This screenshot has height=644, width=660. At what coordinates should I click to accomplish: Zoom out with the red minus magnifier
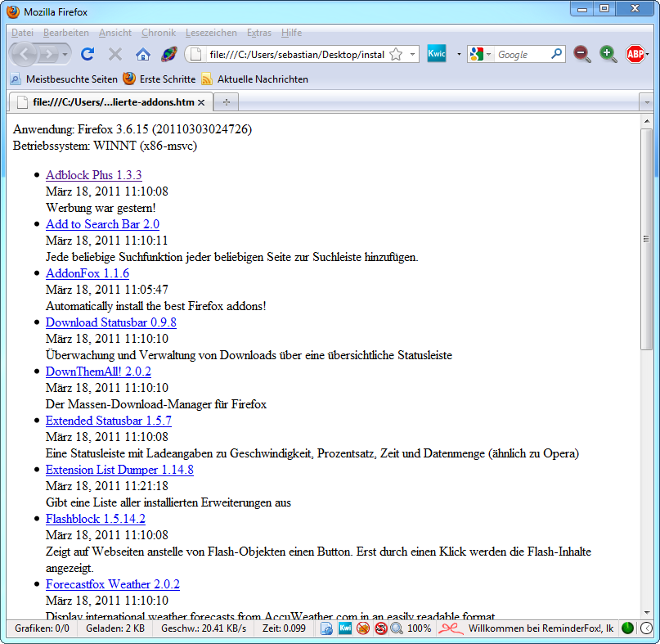pyautogui.click(x=582, y=54)
